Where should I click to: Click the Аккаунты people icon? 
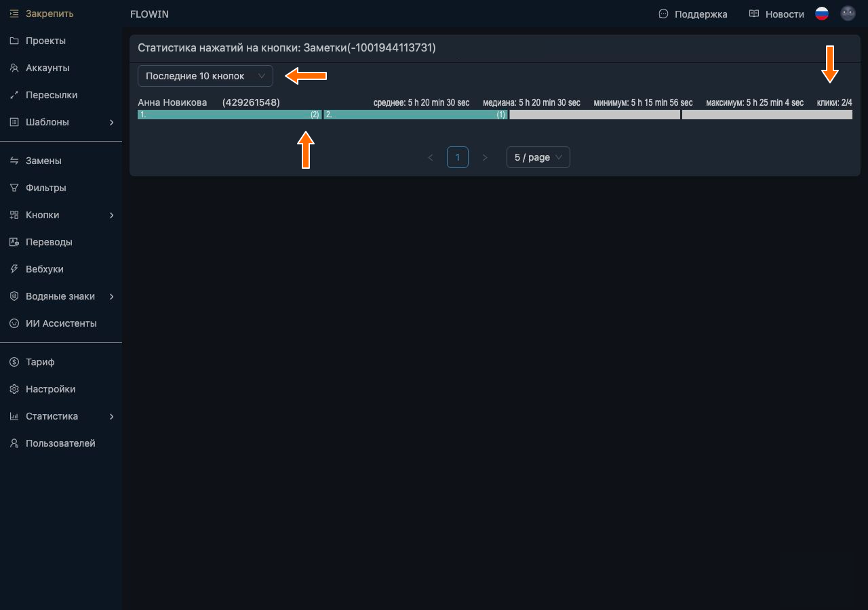14,68
